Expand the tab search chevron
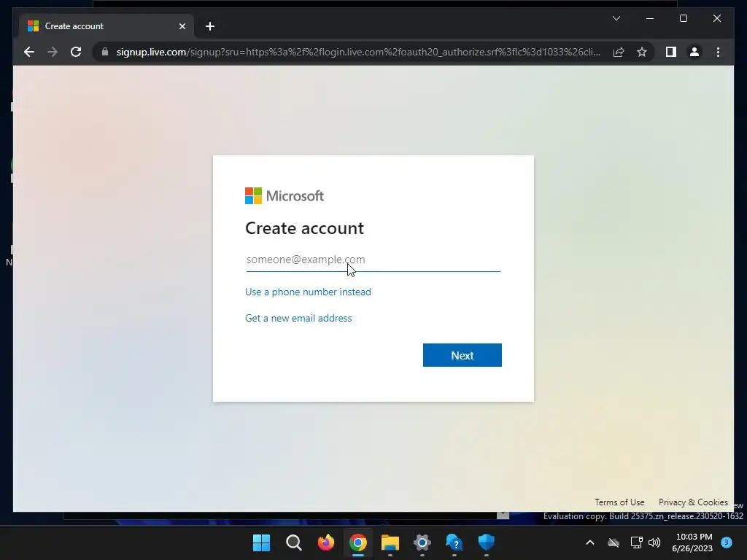 tap(616, 18)
